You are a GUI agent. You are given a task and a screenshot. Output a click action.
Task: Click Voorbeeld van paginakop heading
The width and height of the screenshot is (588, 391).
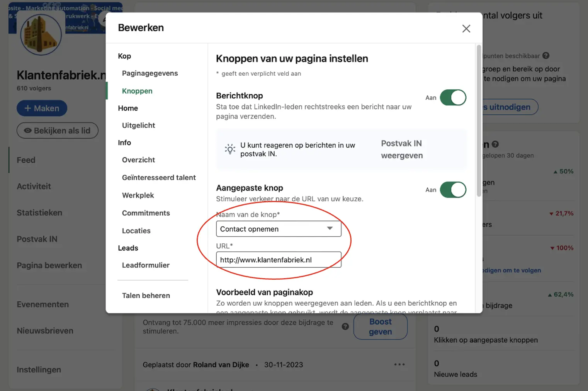point(265,292)
